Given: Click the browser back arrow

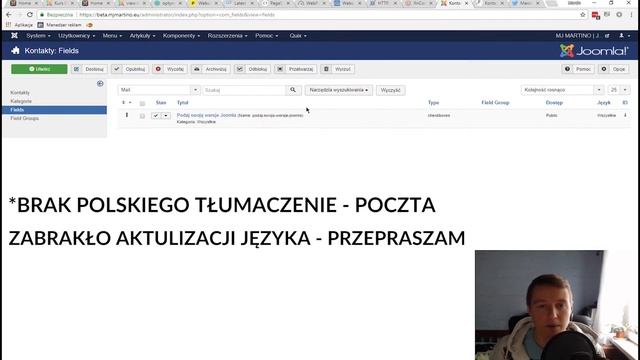Looking at the screenshot, I should click(9, 15).
